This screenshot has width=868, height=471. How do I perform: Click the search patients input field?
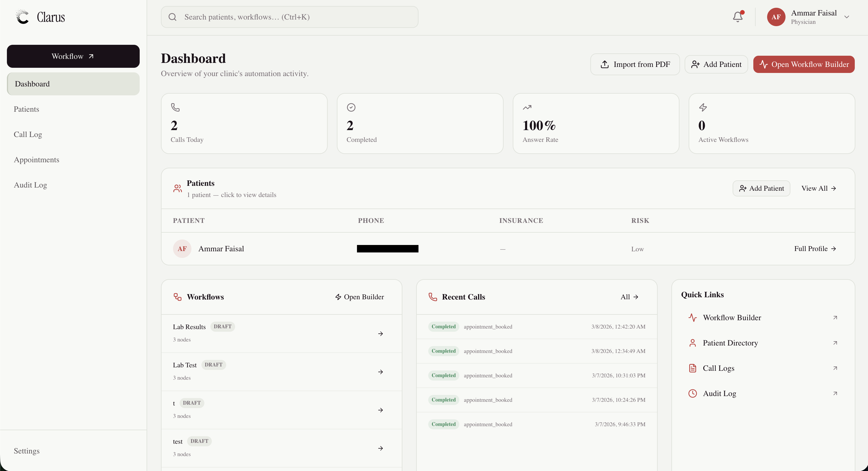pyautogui.click(x=290, y=17)
